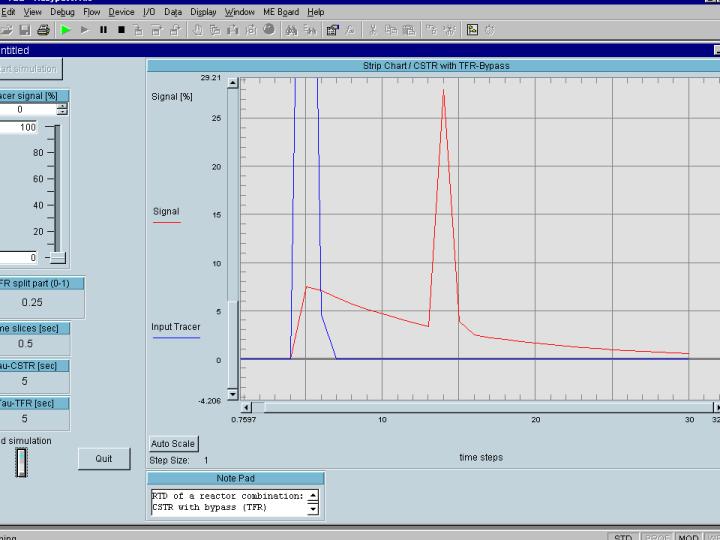
Task: Click the gray Step play icon
Action: tap(85, 30)
